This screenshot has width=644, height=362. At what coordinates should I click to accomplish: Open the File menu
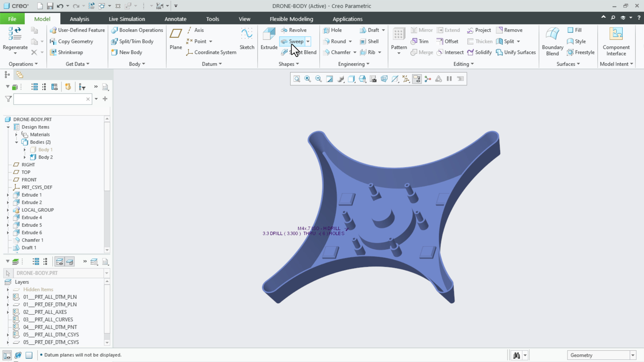click(x=12, y=19)
